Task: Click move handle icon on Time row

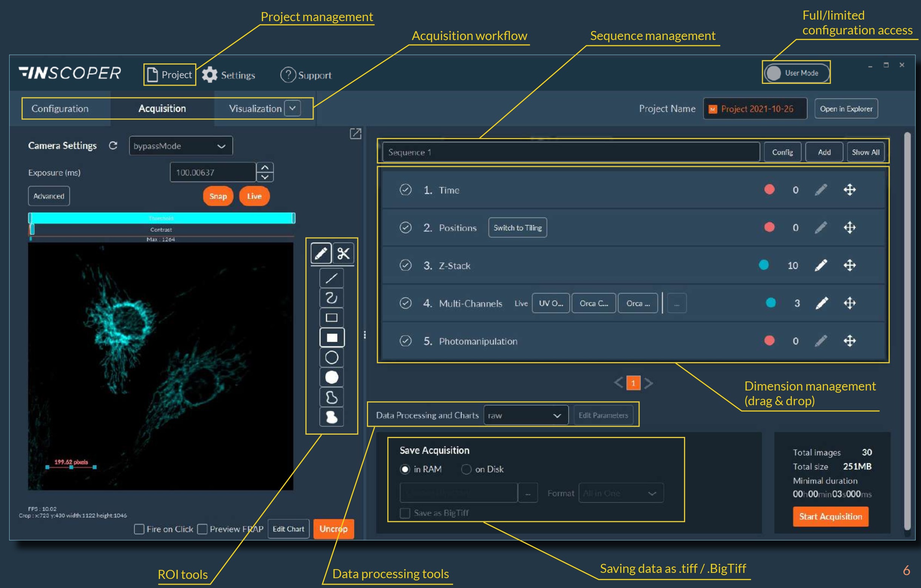Action: coord(850,190)
